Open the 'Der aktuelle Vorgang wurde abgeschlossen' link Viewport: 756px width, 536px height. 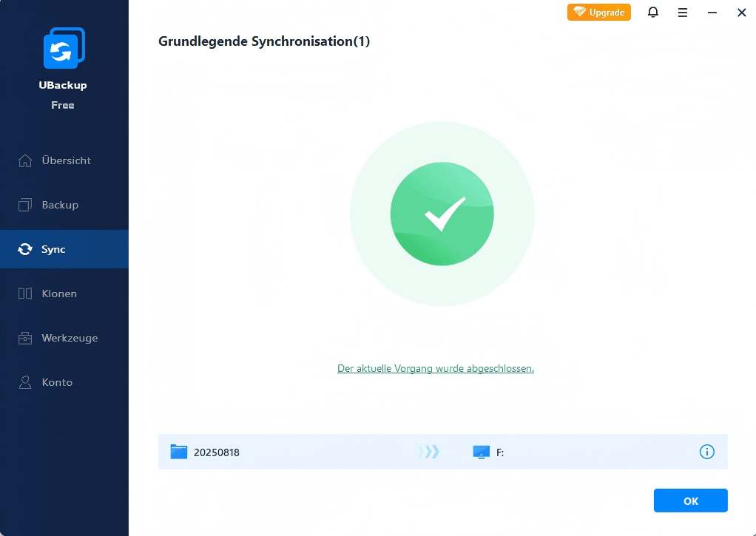435,368
